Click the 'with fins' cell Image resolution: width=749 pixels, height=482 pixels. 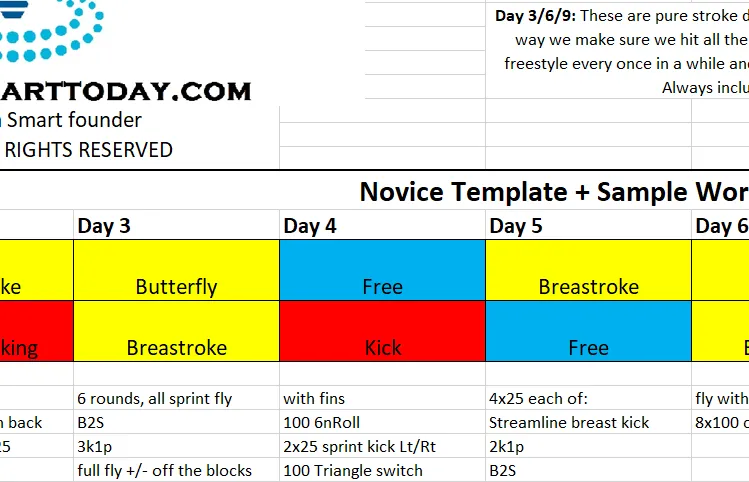click(382, 398)
